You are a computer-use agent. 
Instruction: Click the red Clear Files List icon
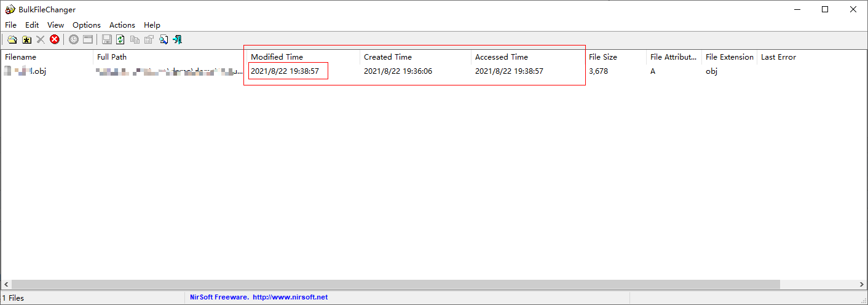55,39
